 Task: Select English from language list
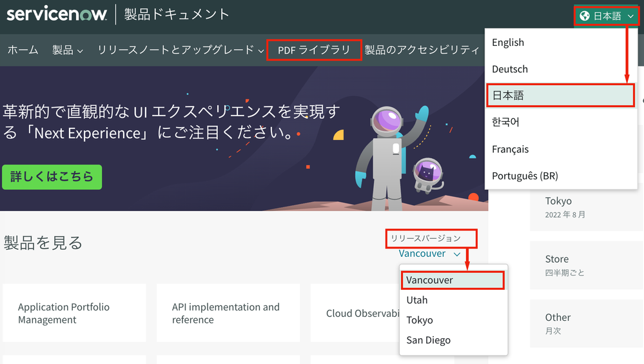561,43
